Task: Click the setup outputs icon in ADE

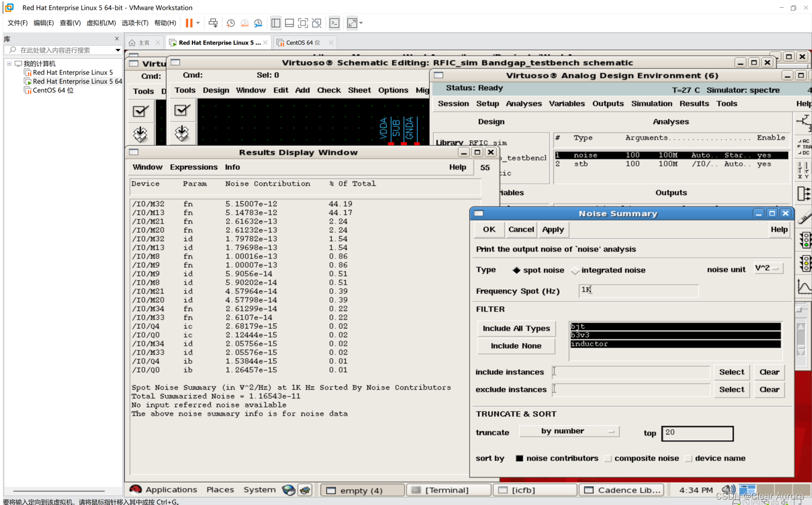Action: [x=803, y=194]
